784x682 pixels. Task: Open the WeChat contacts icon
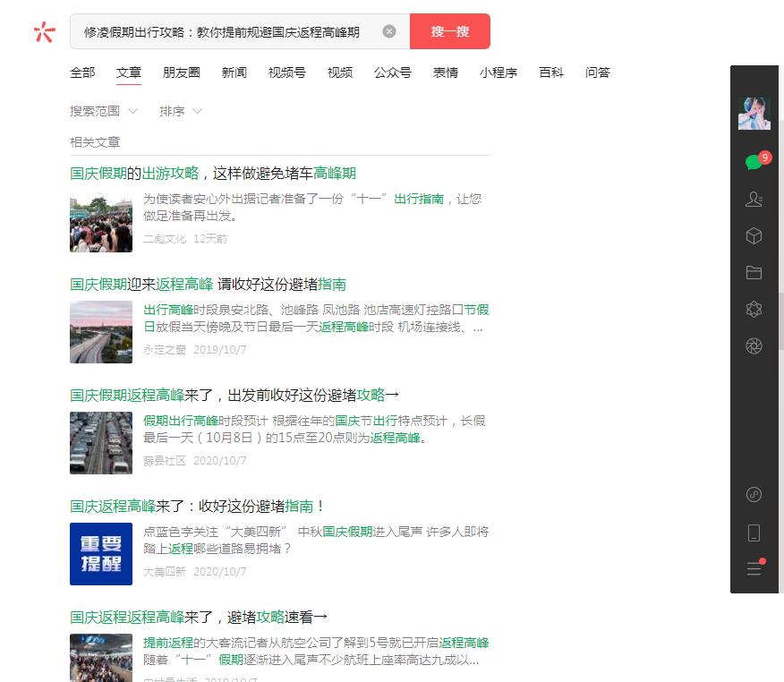(754, 199)
